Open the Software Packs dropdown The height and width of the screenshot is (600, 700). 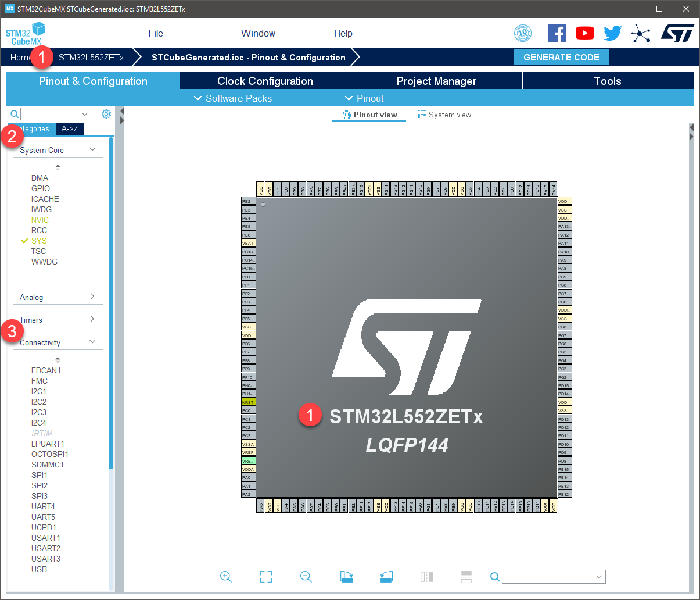tap(232, 98)
